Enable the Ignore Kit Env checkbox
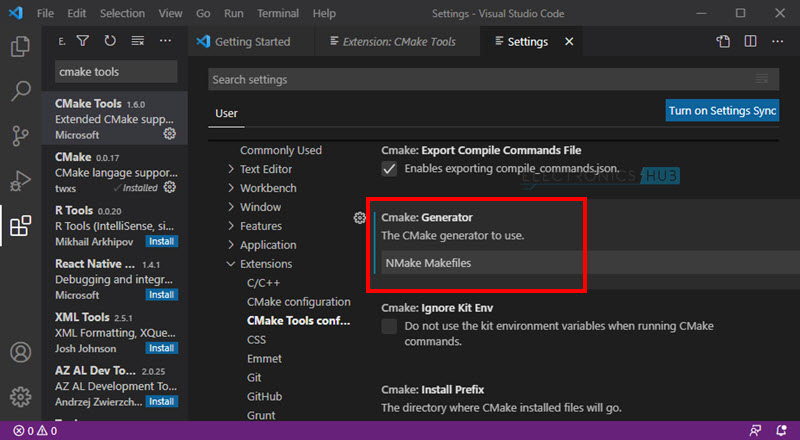Screen dimensions: 800x440 390,327
